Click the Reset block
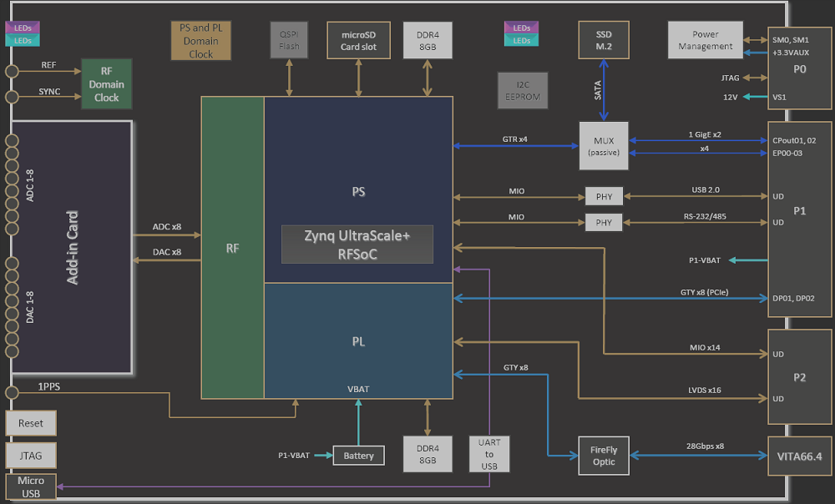The height and width of the screenshot is (504, 835). click(31, 423)
